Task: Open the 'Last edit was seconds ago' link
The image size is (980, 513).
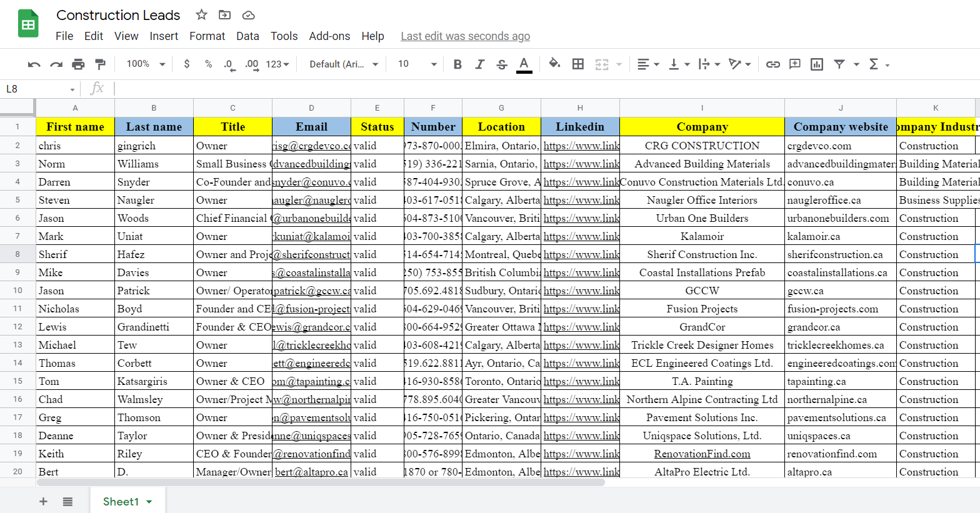Action: [465, 36]
